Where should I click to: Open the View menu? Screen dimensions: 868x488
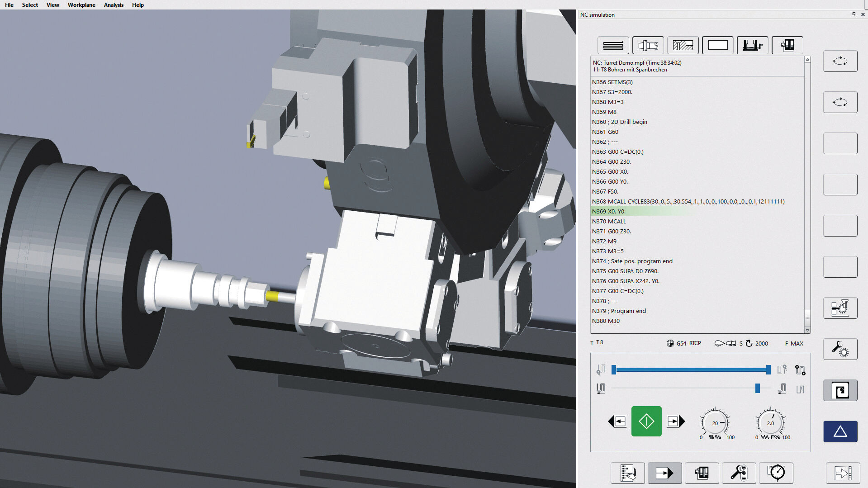52,5
